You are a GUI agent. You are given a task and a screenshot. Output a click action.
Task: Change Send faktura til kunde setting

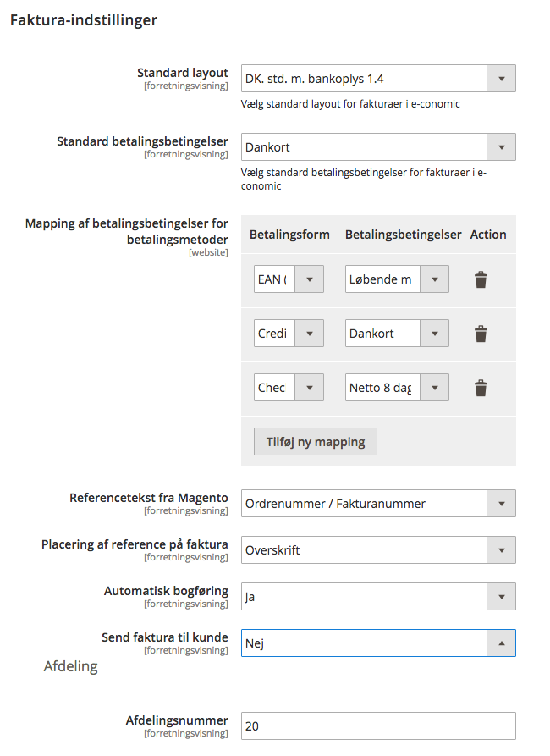coord(377,643)
